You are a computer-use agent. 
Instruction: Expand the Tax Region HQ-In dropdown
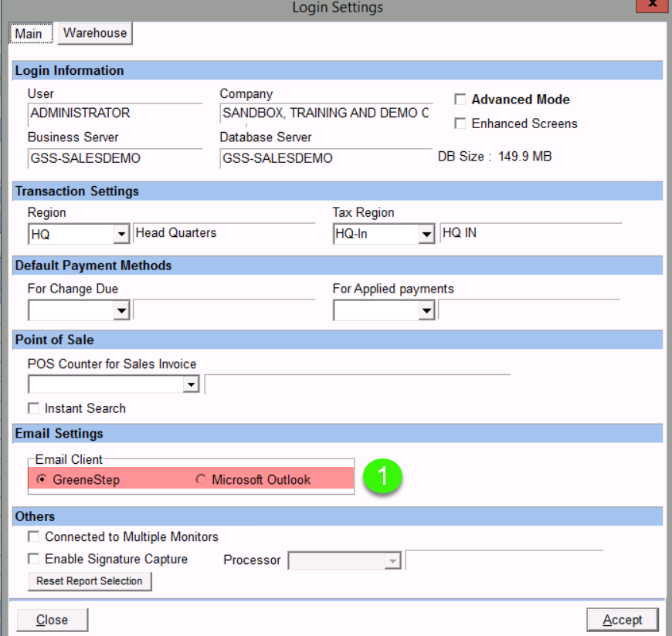(426, 234)
